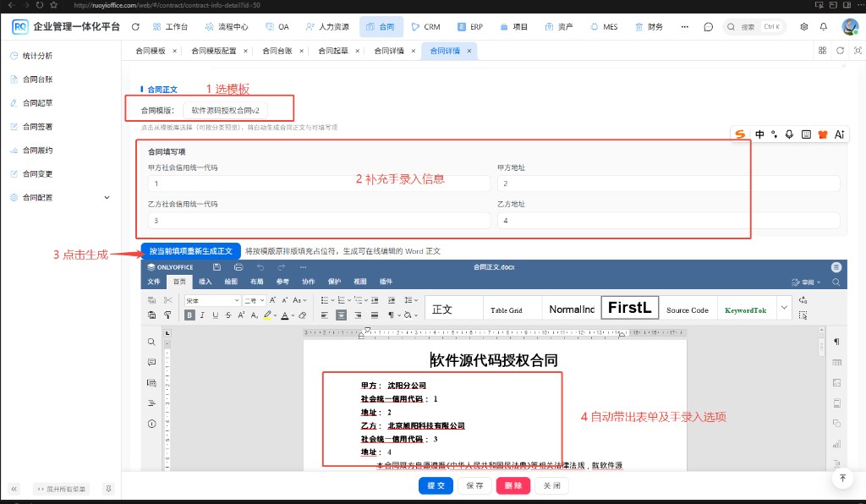Screen dimensions: 866x504
Task: Close the 合同模板配置 tab
Action: [245, 51]
